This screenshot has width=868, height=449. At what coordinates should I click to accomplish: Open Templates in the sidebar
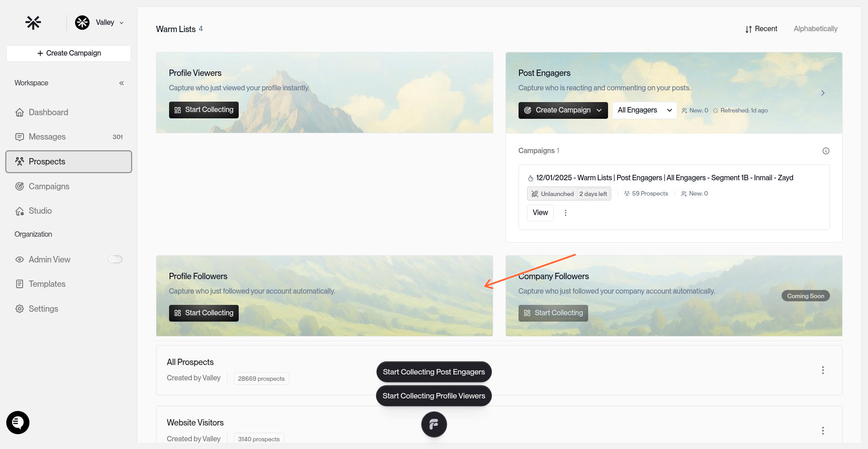tap(69, 284)
